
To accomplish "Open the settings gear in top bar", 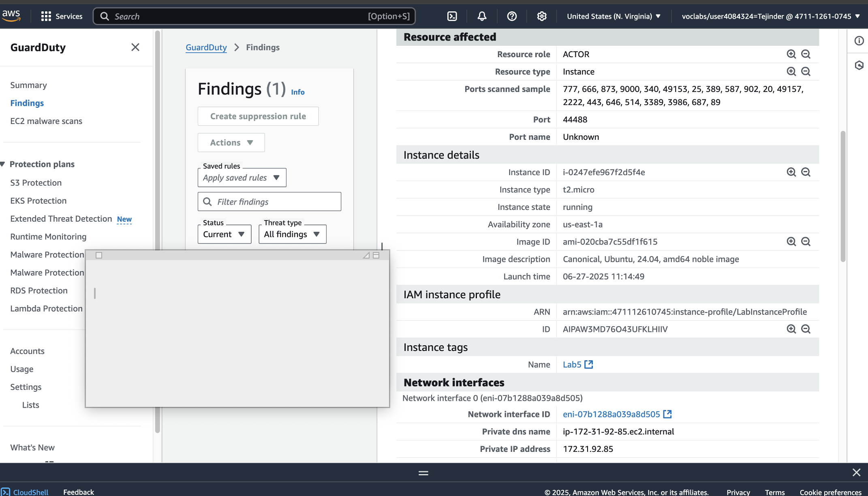I will [542, 16].
